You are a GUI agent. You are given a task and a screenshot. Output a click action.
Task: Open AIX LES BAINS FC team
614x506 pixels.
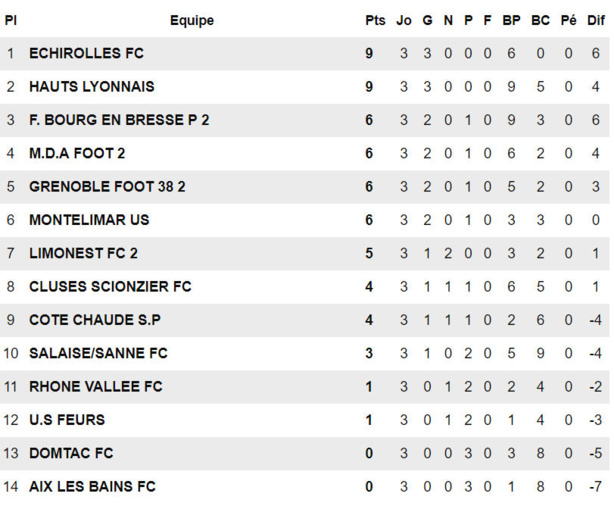pyautogui.click(x=92, y=487)
